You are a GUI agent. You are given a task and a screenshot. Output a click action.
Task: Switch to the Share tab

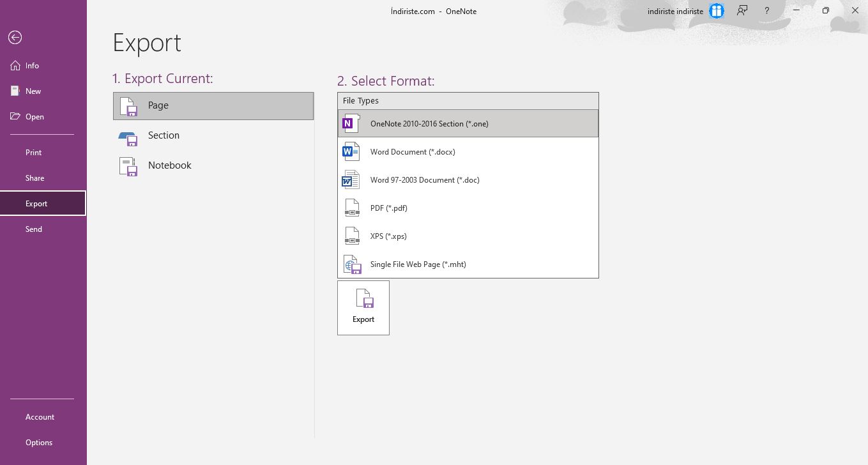point(43,178)
